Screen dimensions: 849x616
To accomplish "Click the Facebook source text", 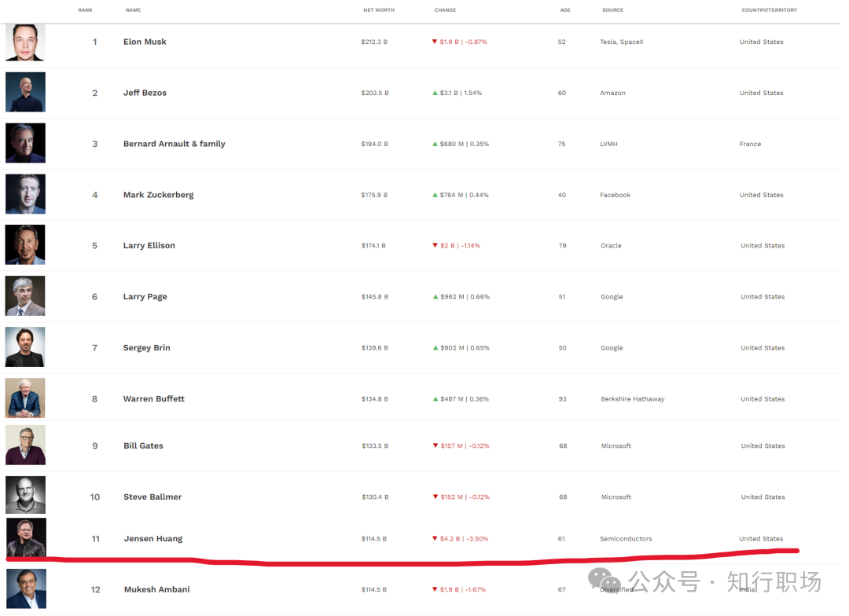I will coord(615,195).
